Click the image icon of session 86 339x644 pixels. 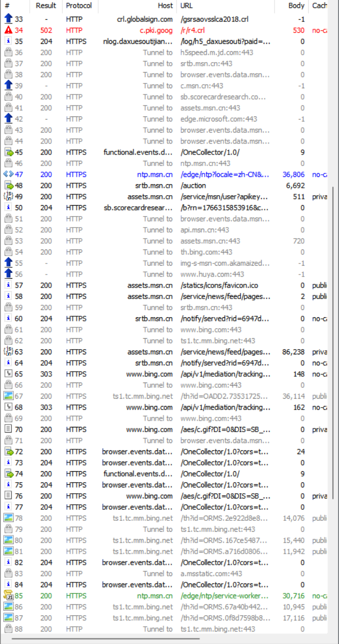tap(8, 607)
